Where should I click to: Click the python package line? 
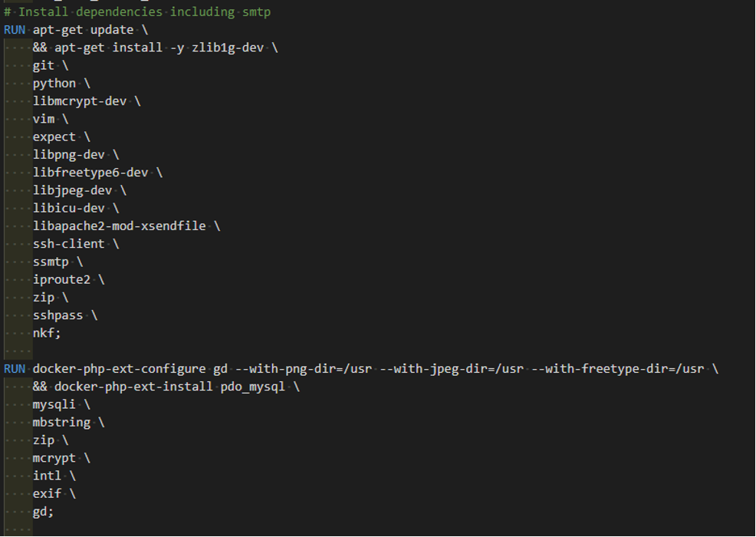(x=54, y=84)
